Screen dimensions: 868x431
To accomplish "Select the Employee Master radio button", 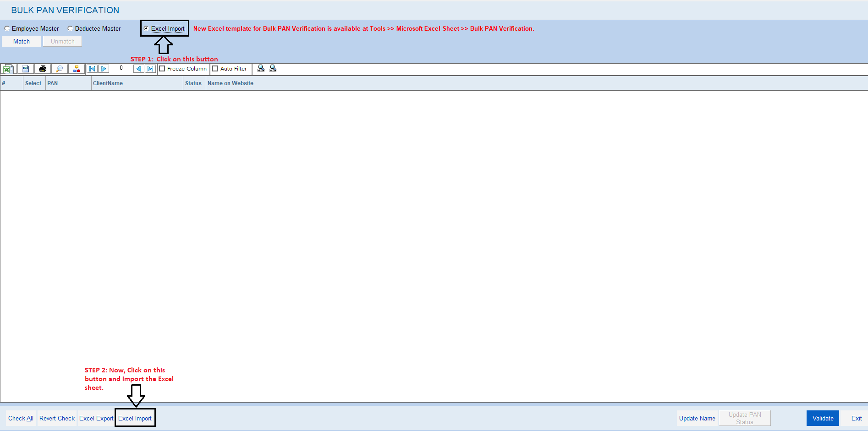I will coord(7,28).
